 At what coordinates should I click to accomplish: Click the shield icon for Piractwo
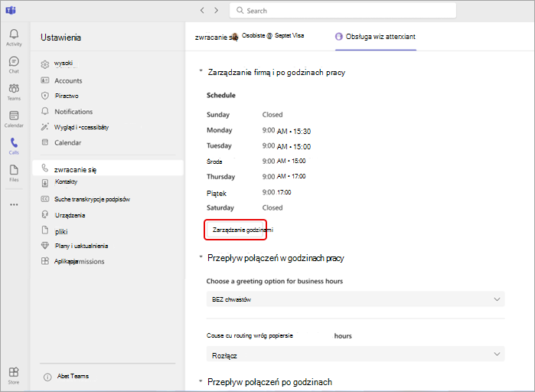[45, 96]
